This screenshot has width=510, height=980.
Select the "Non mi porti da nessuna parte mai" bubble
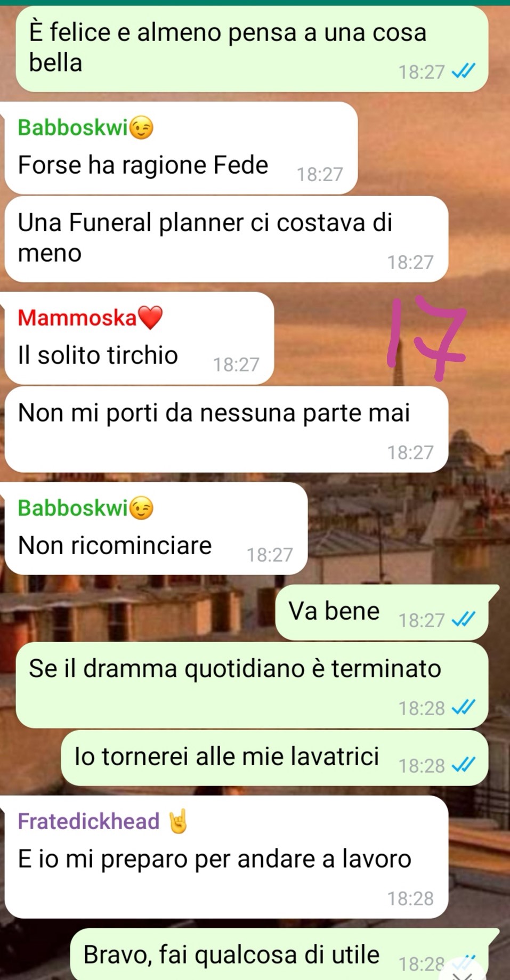click(226, 429)
